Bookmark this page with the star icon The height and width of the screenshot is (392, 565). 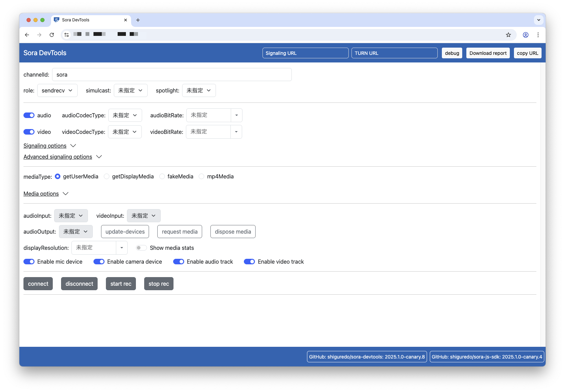coord(508,35)
